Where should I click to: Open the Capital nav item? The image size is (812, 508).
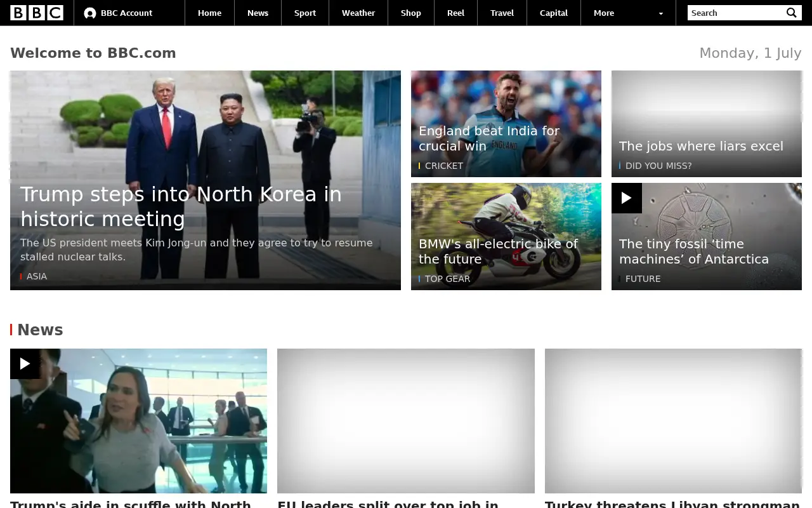pos(554,13)
